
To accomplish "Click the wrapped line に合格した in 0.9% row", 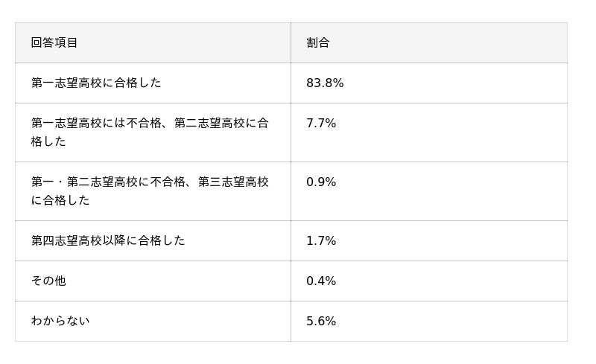I will 60,200.
